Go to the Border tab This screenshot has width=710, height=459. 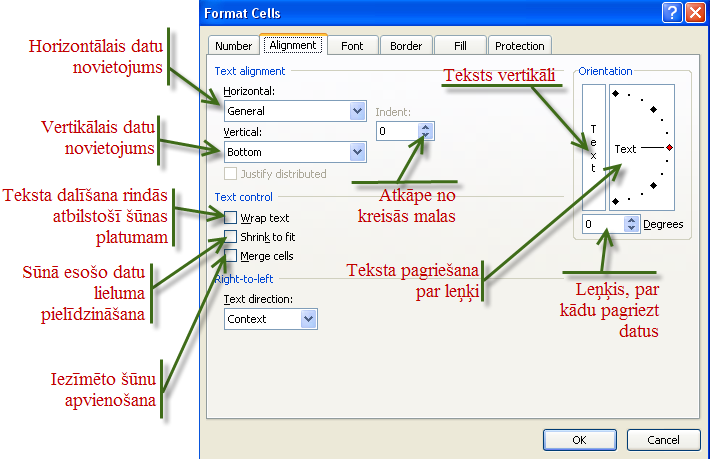(405, 46)
